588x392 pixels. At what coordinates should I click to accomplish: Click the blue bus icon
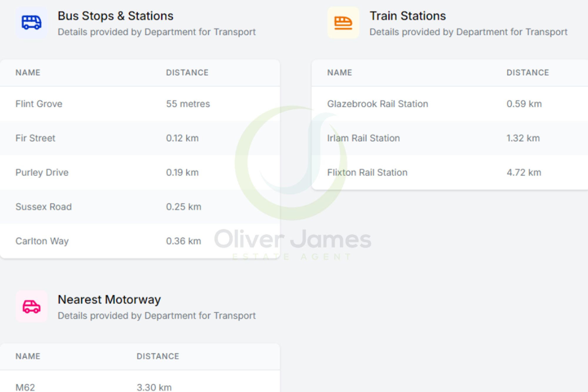31,23
